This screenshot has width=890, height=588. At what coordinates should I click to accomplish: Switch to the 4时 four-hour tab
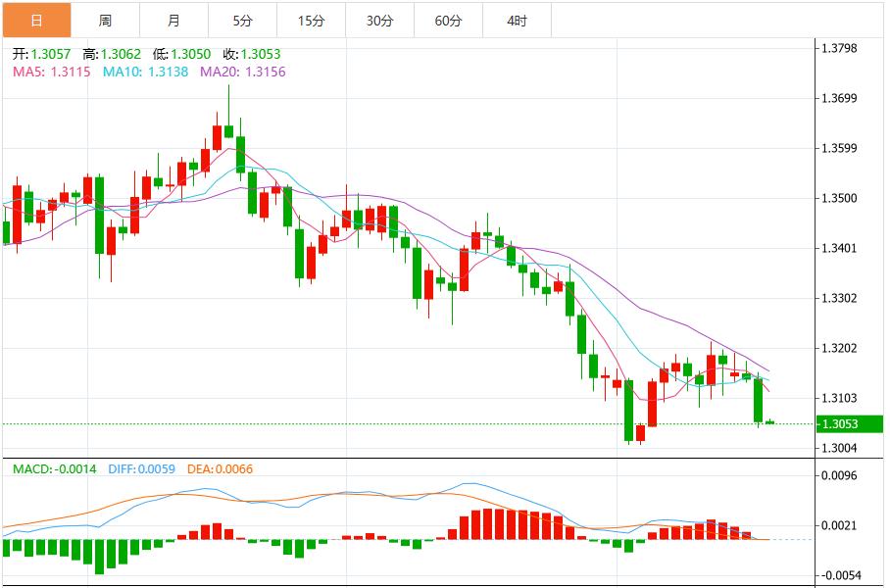tap(517, 21)
